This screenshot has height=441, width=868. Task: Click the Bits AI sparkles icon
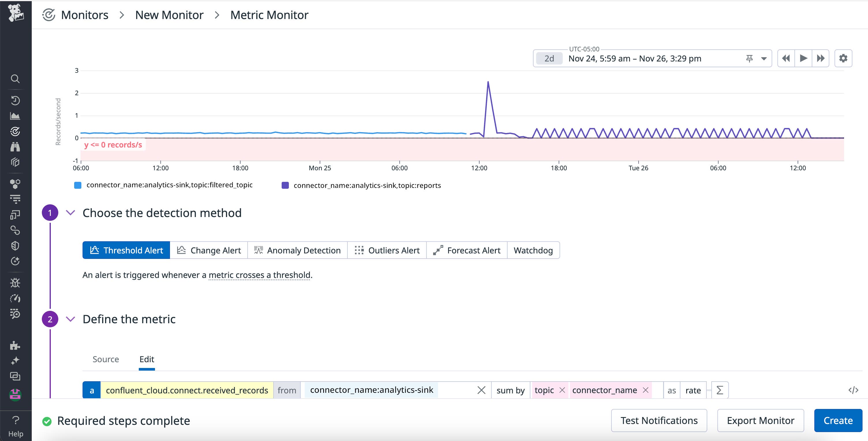(x=16, y=360)
